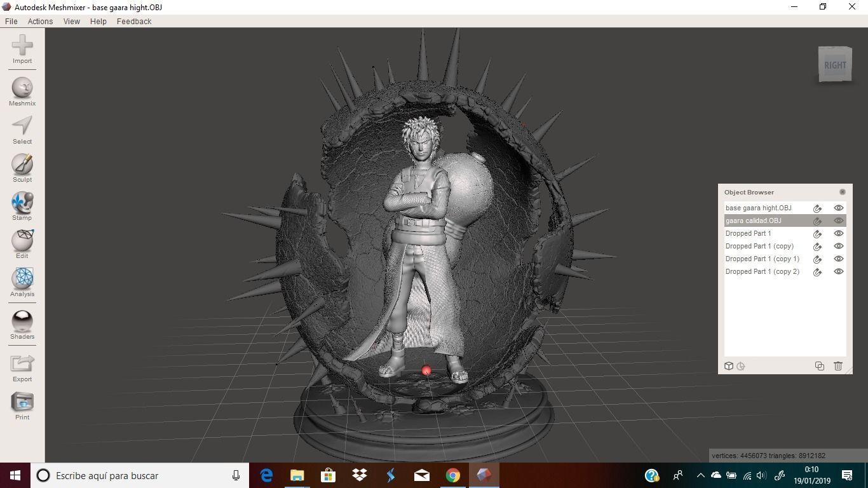Click the Export tool

22,367
